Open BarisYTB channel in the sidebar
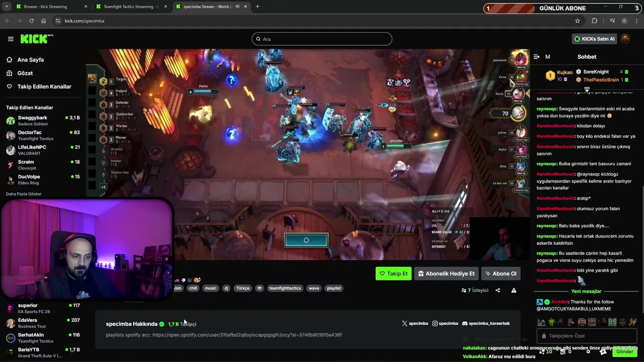Image resolution: width=644 pixels, height=362 pixels. pyautogui.click(x=43, y=352)
